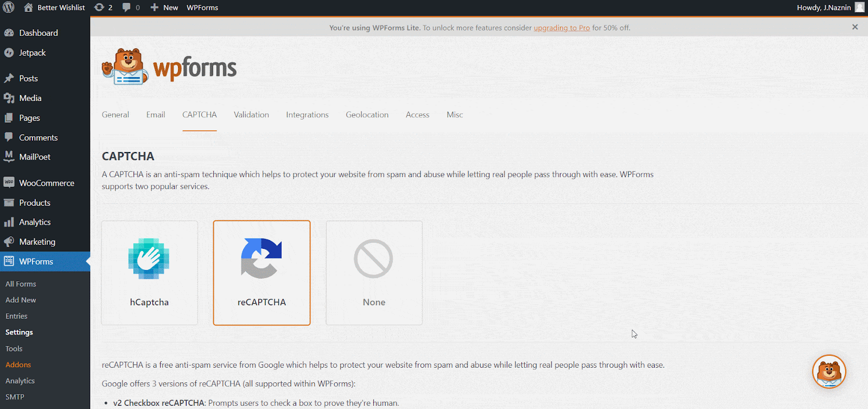Image resolution: width=868 pixels, height=409 pixels.
Task: Open Tools submenu item
Action: 14,349
